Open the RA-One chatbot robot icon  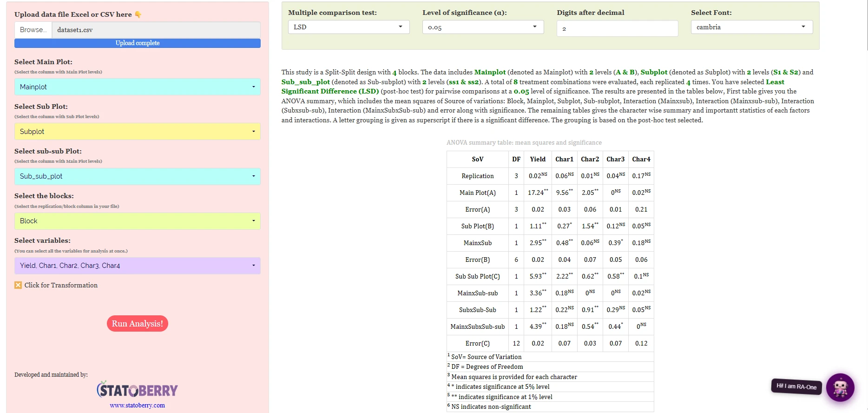click(x=840, y=387)
